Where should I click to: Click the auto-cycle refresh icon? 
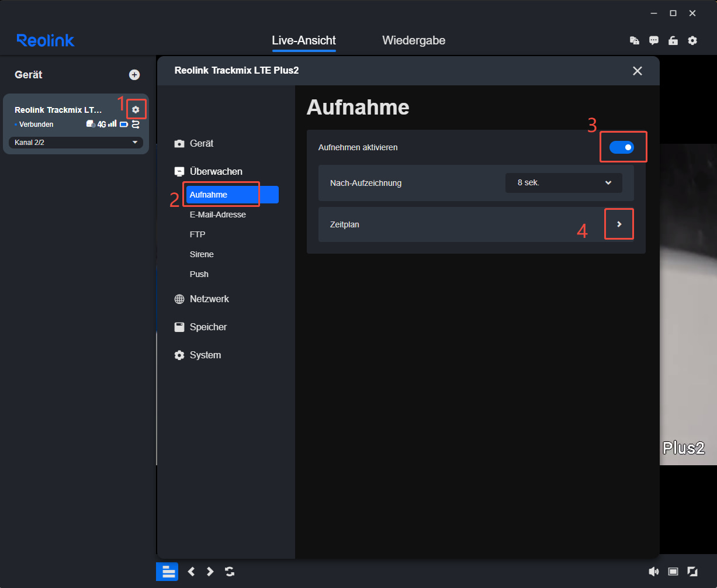tap(230, 572)
